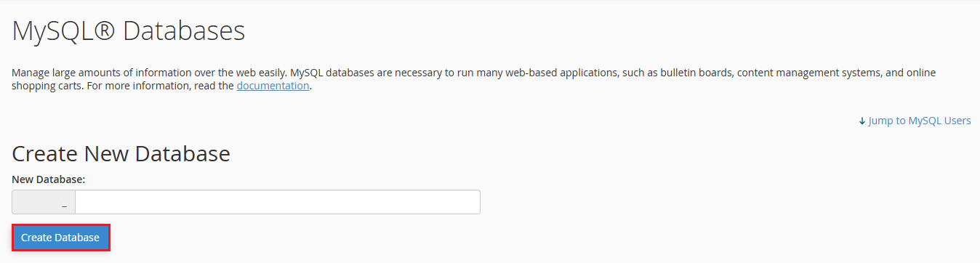Select the MySQL® Databases page heading
Image resolution: width=980 pixels, height=263 pixels.
click(129, 31)
